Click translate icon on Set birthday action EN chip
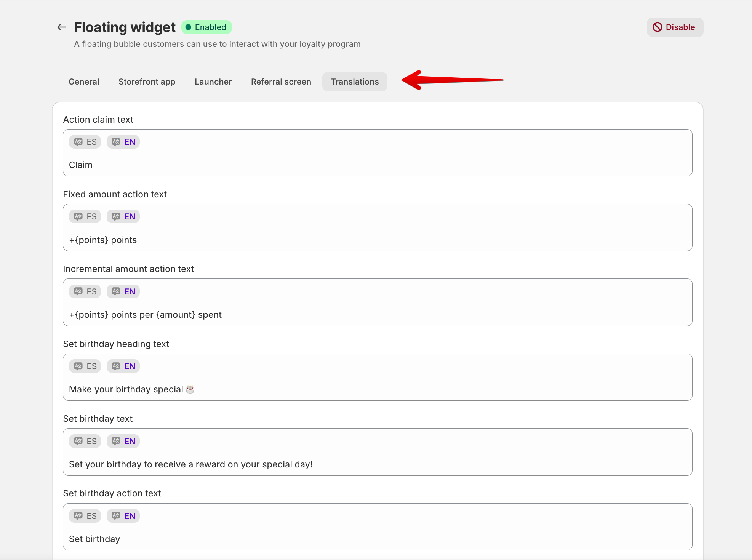752x560 pixels. [116, 516]
